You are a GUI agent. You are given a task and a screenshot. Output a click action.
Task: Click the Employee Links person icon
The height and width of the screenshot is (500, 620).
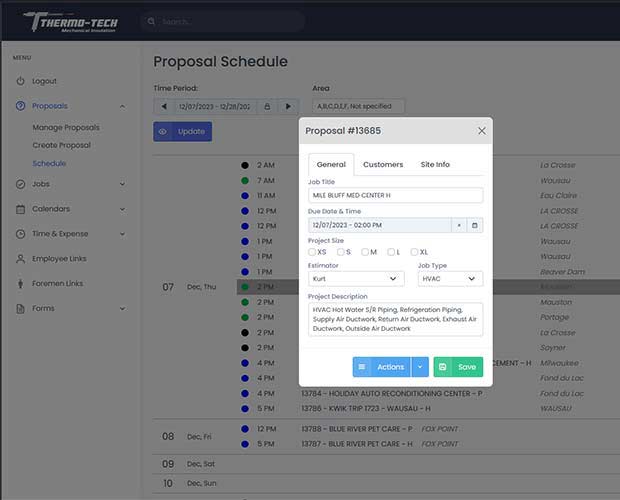pos(20,259)
